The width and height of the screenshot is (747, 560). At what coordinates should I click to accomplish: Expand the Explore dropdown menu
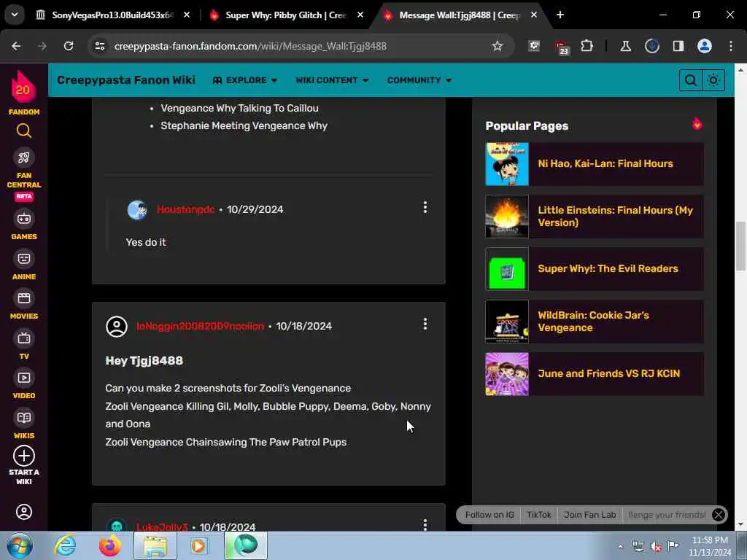pyautogui.click(x=245, y=80)
